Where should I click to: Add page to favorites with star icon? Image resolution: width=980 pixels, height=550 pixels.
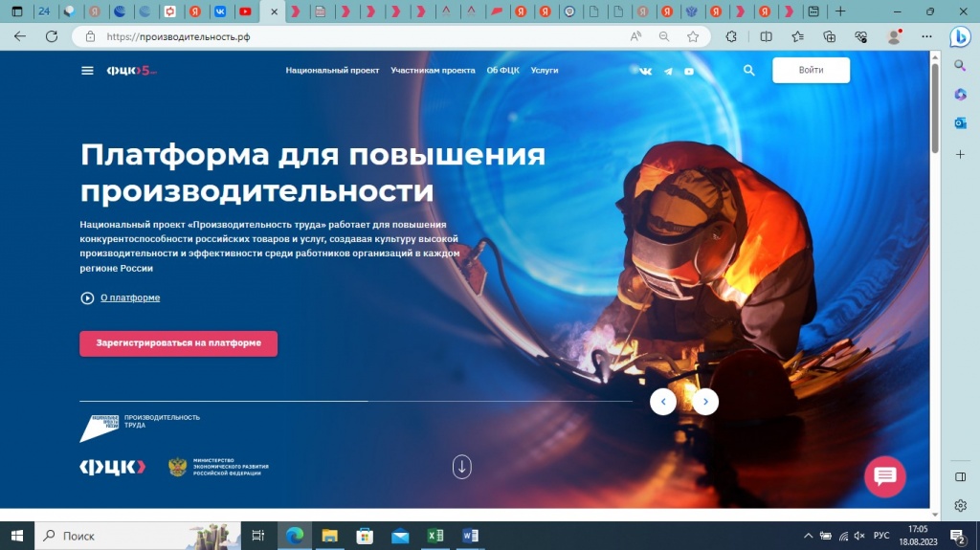693,36
